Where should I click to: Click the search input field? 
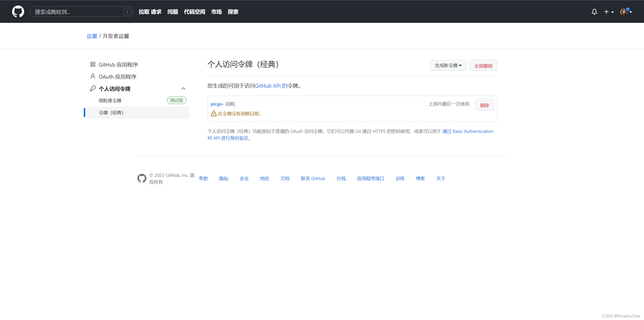[75, 12]
